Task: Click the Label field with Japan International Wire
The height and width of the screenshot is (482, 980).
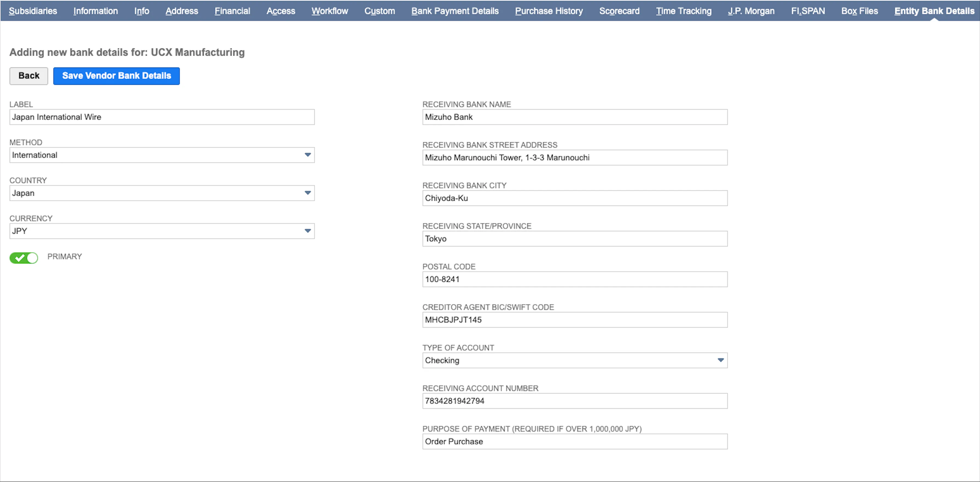Action: [162, 117]
